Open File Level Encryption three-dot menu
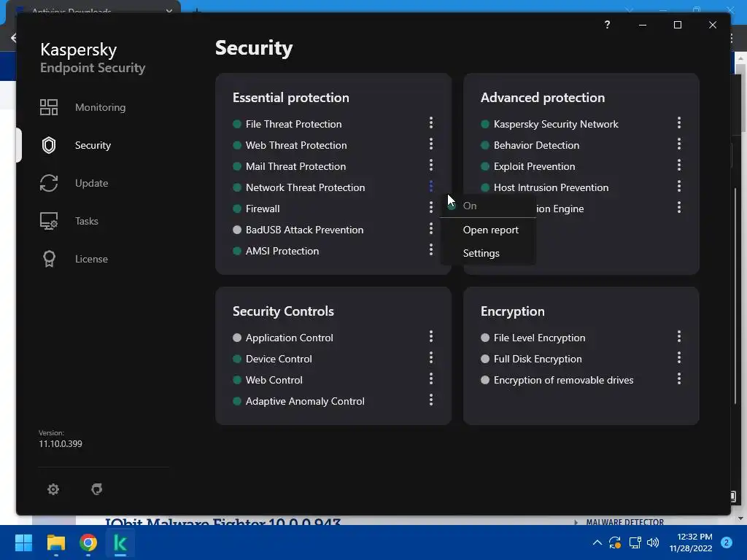This screenshot has width=747, height=560. pos(679,337)
